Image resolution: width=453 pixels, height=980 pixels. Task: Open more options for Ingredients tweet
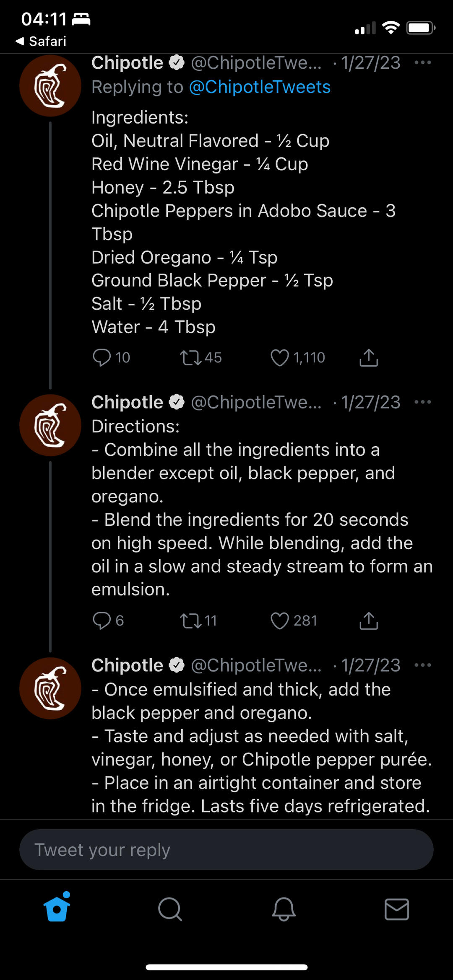click(x=422, y=63)
